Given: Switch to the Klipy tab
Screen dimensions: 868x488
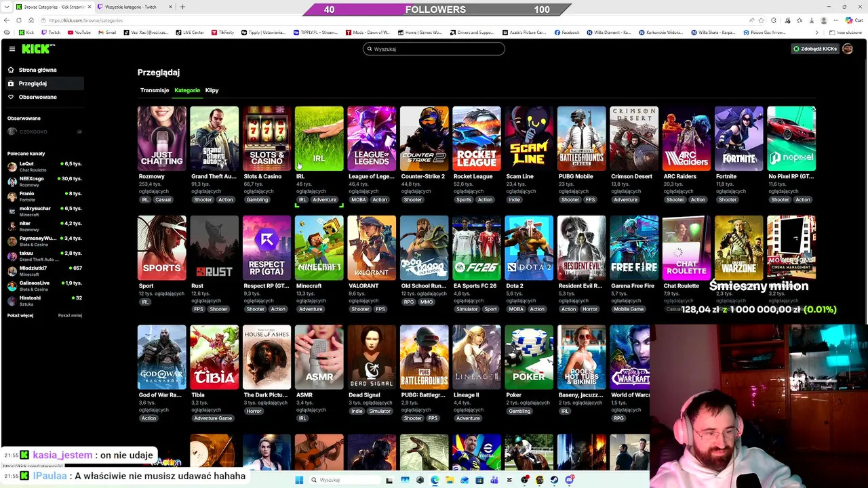Looking at the screenshot, I should coord(212,90).
